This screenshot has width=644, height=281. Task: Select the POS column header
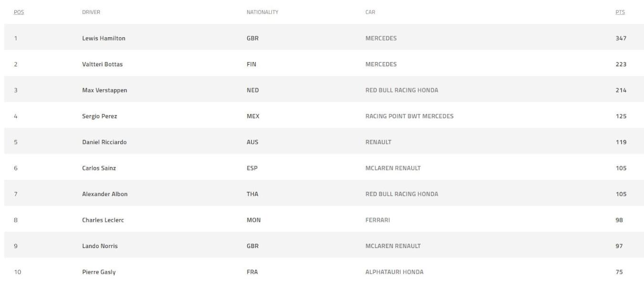click(19, 12)
